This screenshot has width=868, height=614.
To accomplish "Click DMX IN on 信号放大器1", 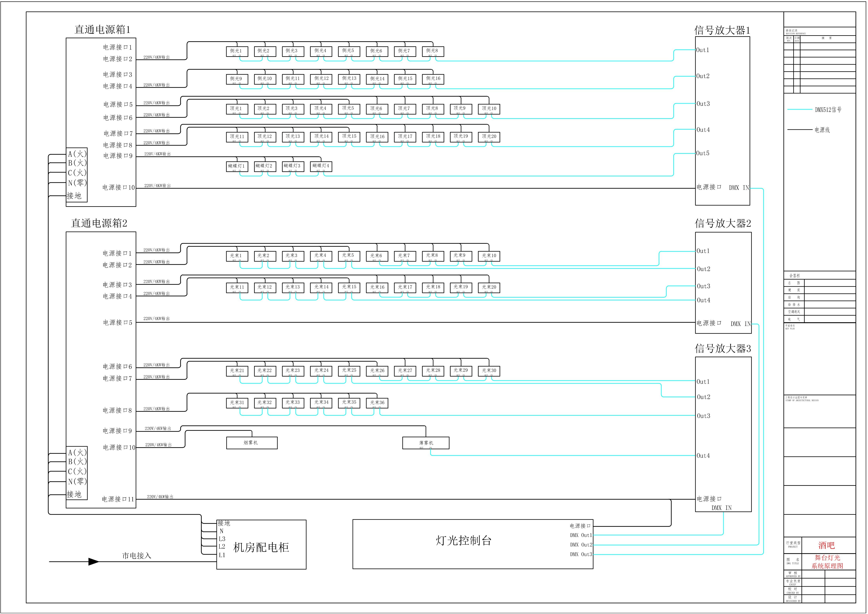I will pos(739,188).
